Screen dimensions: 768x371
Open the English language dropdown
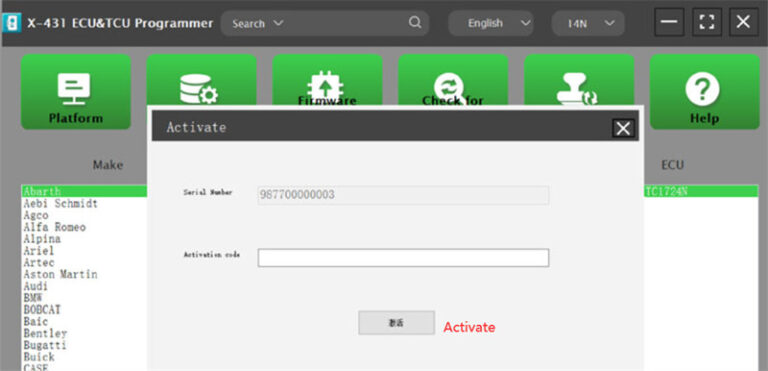click(491, 23)
